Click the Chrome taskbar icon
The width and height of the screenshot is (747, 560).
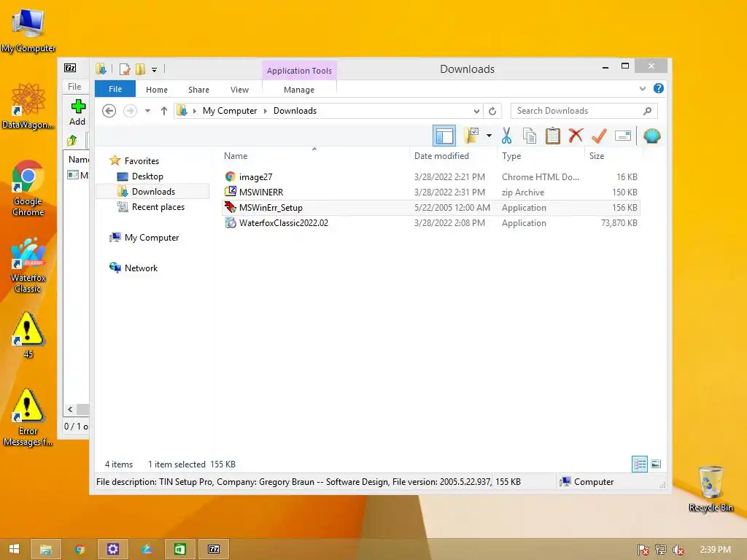(x=80, y=549)
